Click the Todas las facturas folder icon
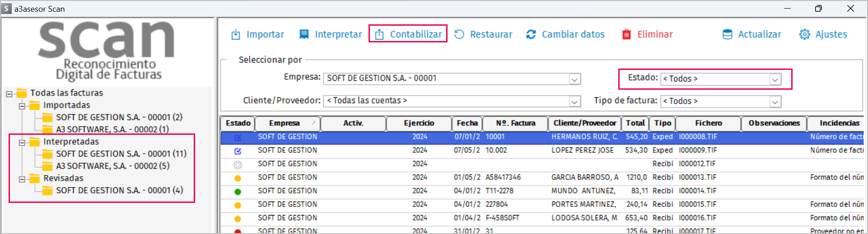This screenshot has width=868, height=234. [22, 93]
